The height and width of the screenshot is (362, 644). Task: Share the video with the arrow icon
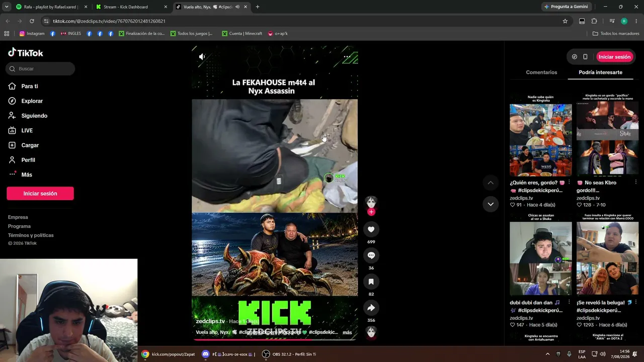(x=371, y=308)
